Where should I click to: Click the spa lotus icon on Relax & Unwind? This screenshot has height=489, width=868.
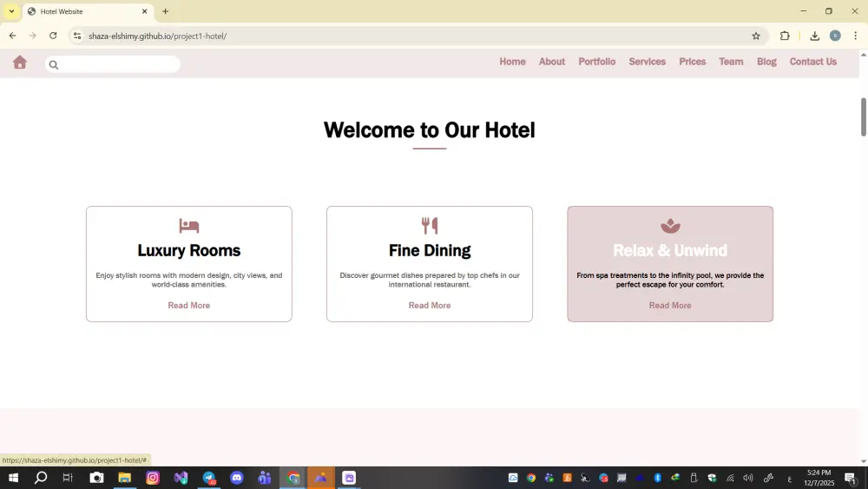670,226
